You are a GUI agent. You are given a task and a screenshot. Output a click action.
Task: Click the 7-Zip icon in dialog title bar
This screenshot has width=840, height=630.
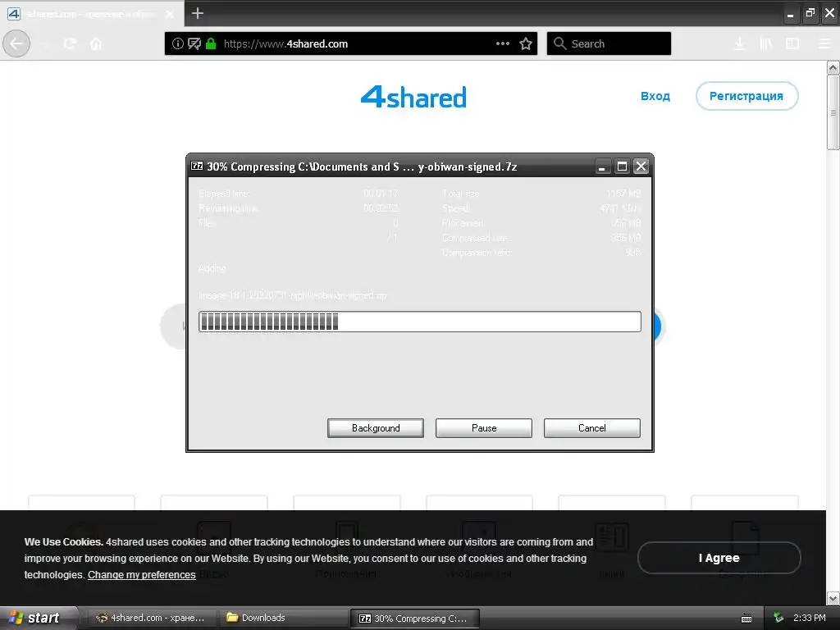tap(197, 166)
